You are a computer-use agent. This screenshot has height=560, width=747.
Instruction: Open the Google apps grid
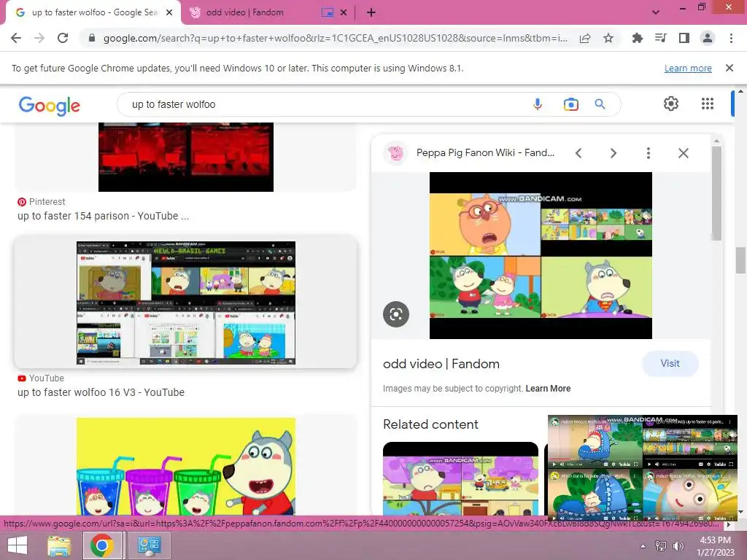708,104
